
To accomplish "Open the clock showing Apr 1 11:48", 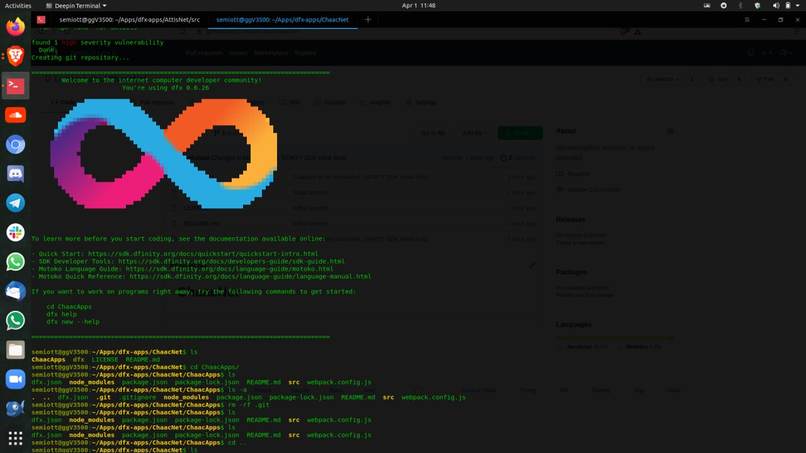I will point(418,6).
